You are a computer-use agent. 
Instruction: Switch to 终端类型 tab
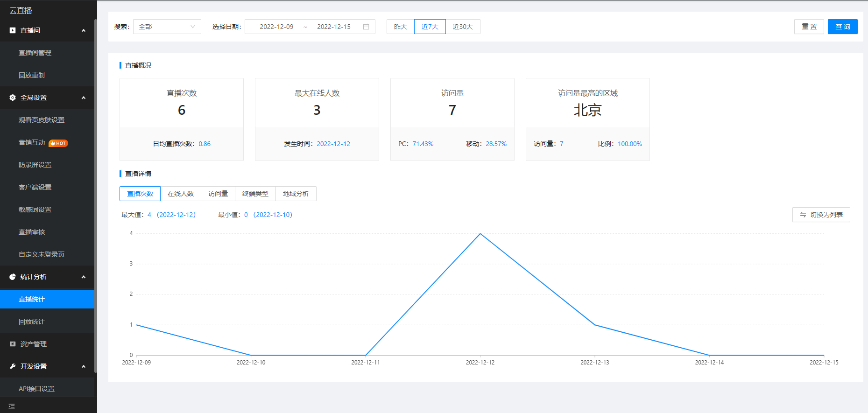click(255, 194)
